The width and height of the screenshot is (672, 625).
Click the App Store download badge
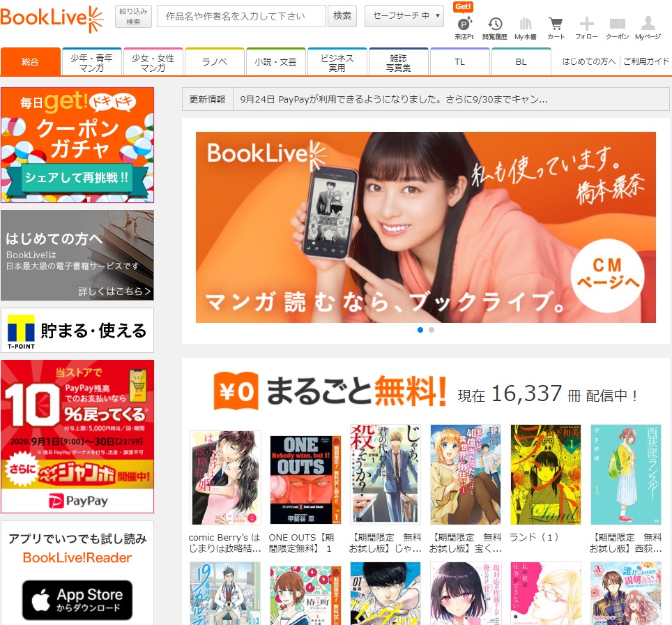pyautogui.click(x=77, y=599)
